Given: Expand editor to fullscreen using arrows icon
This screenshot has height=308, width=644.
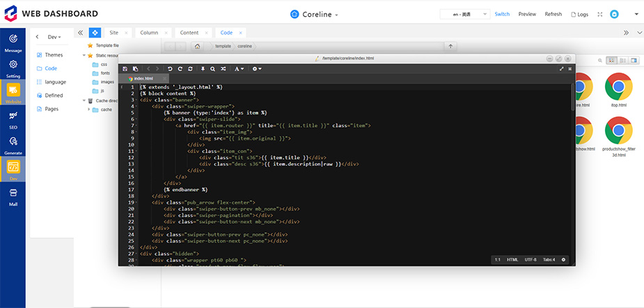Looking at the screenshot, I should coord(561,69).
